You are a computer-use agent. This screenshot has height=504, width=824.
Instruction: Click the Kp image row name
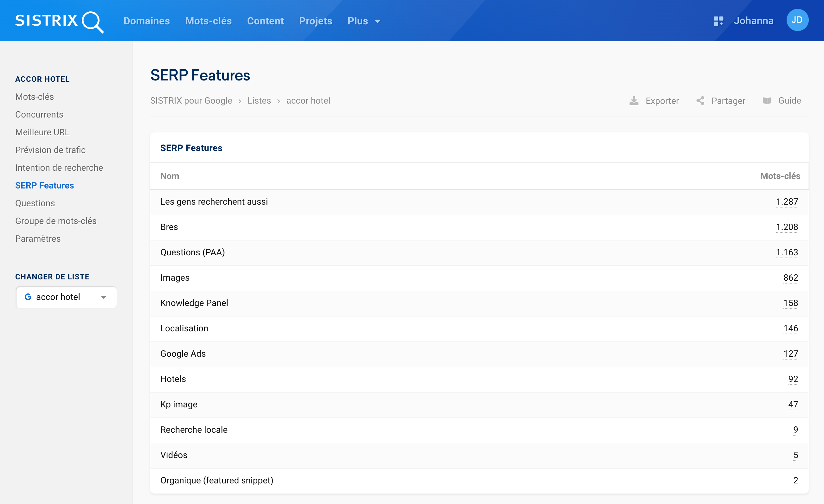[x=178, y=405]
